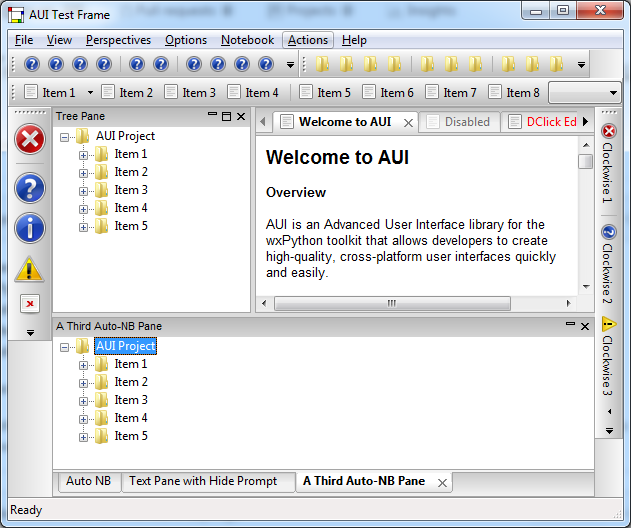Open the folder toolbar overflow dropdown
The width and height of the screenshot is (631, 528).
coord(581,64)
